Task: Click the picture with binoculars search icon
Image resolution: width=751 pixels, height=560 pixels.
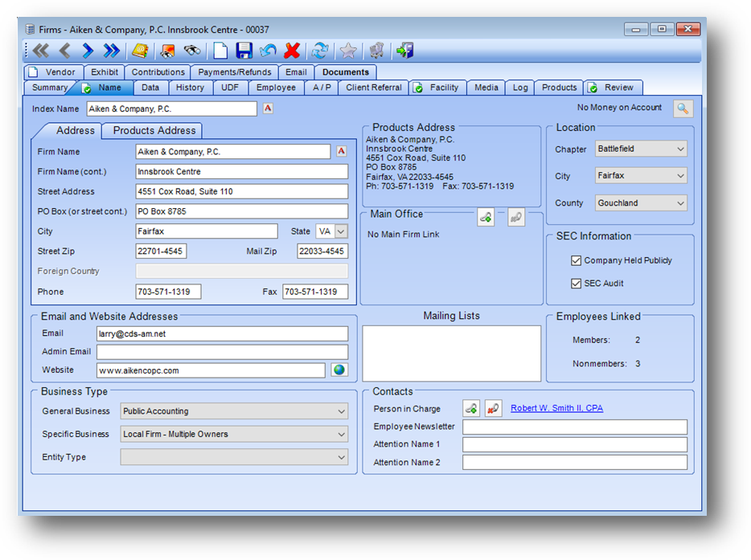Action: point(167,51)
